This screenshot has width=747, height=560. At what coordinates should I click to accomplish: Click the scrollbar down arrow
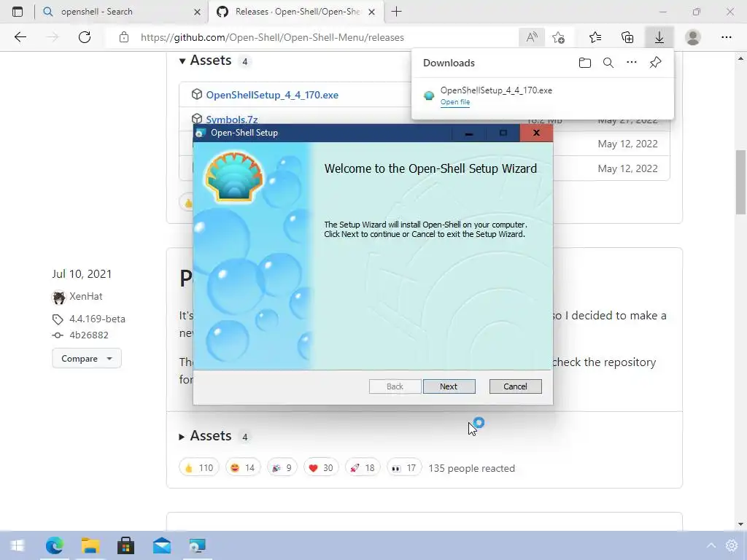coord(741,524)
